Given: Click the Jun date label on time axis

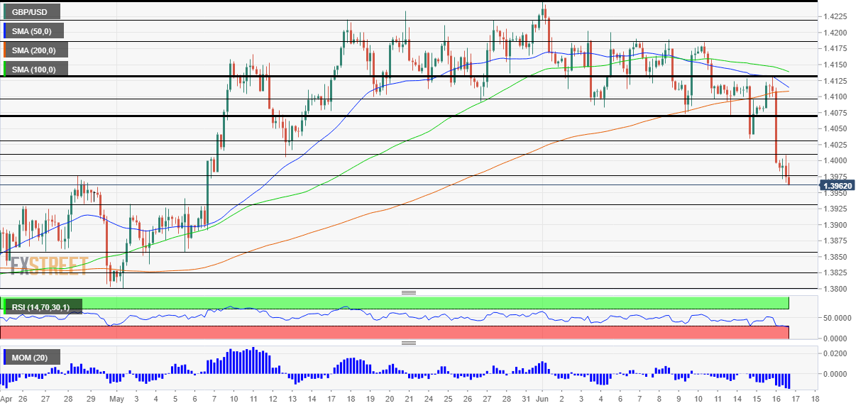Looking at the screenshot, I should tap(541, 399).
